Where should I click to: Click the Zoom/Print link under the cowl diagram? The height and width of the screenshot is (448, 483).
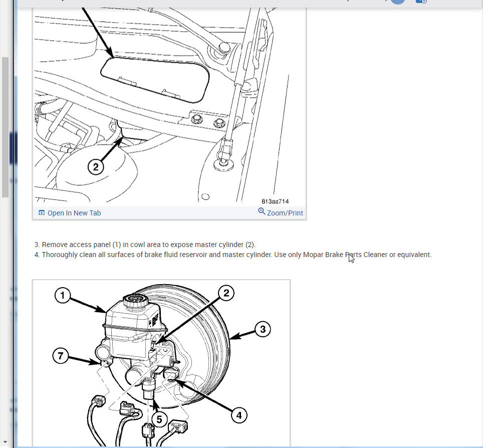(x=281, y=212)
